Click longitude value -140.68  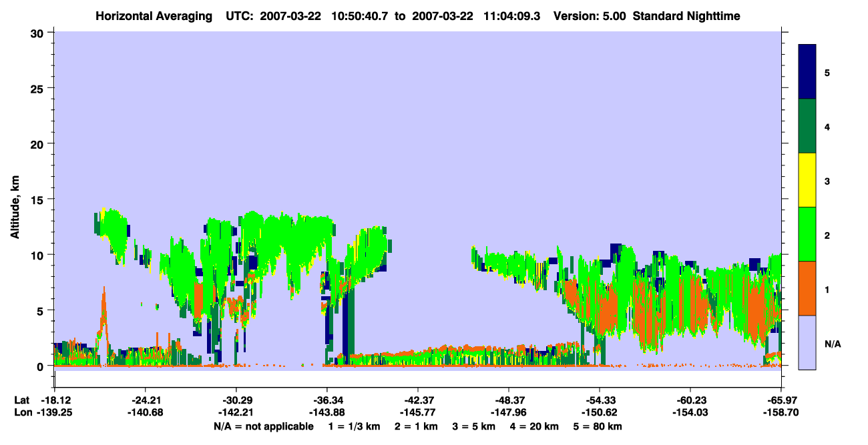click(x=145, y=412)
